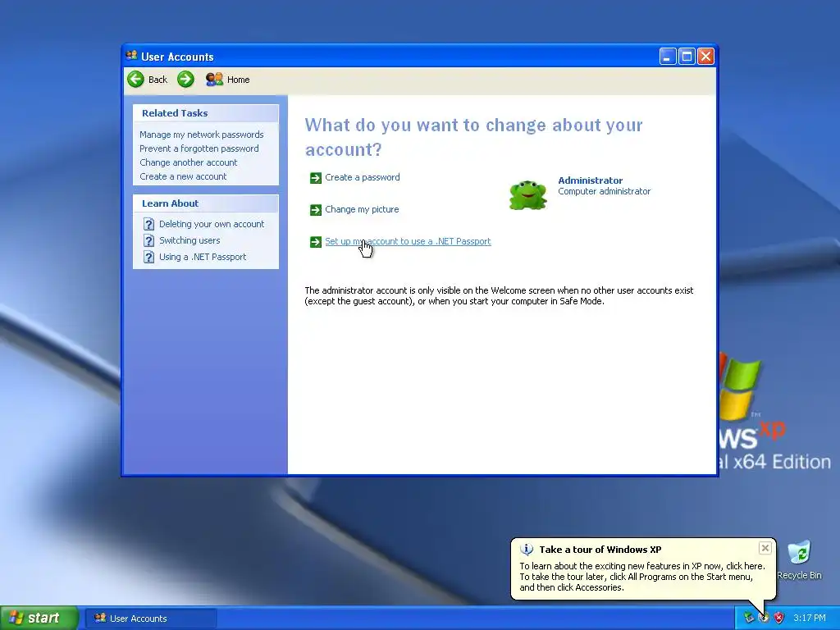Close the Windows XP tour balloon
This screenshot has height=630, width=840.
tap(765, 548)
